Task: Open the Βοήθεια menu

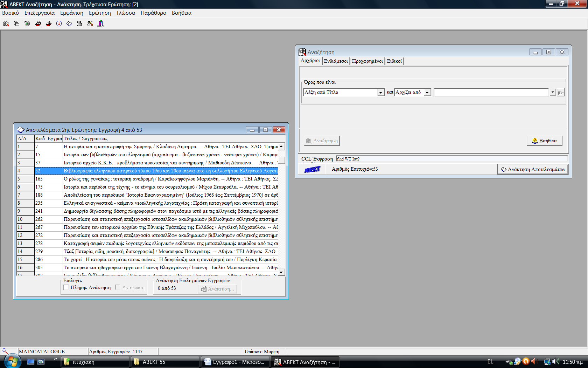Action: pos(182,13)
